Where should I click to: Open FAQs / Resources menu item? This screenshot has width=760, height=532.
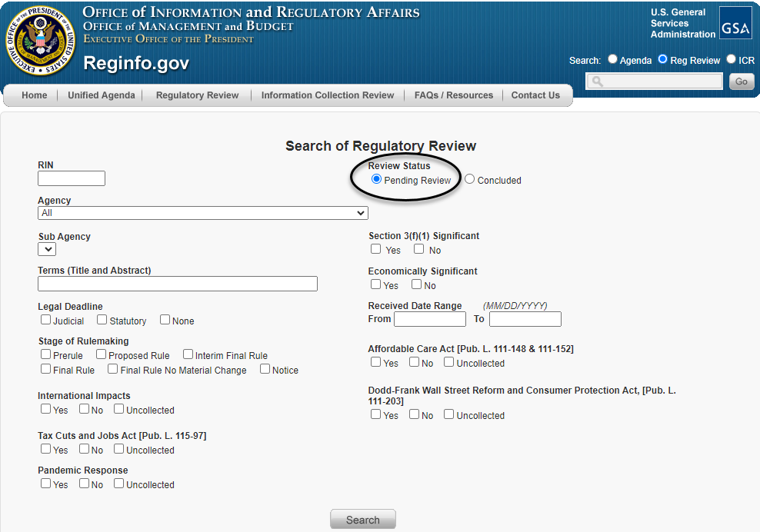coord(453,95)
